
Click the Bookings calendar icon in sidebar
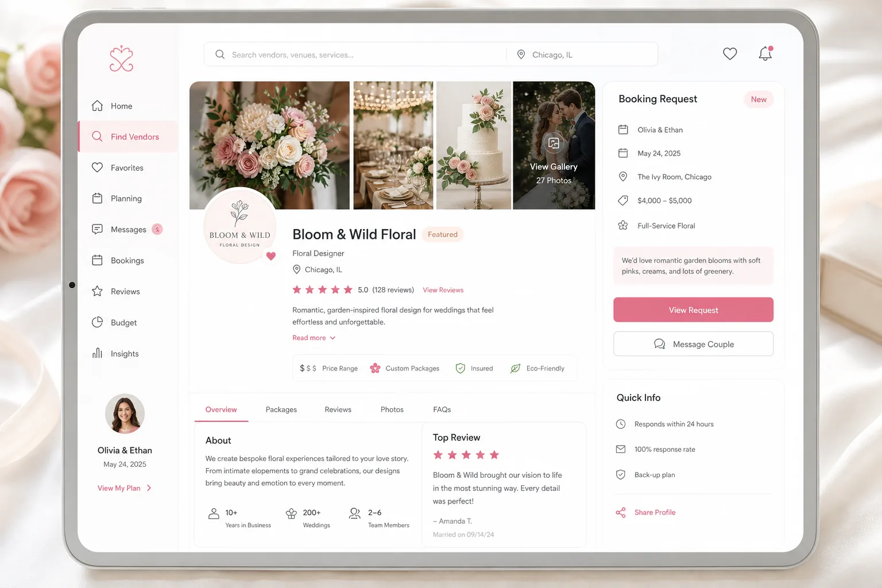tap(98, 260)
